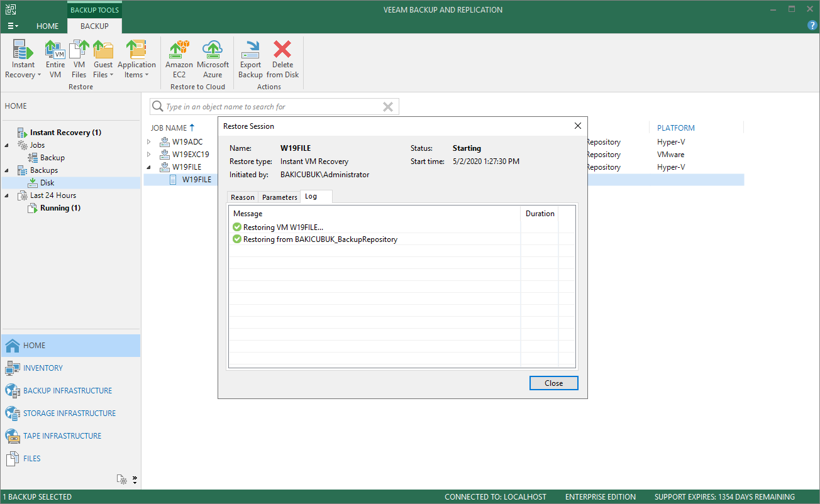Click SUPPORT EXPIRES status bar text

click(724, 497)
